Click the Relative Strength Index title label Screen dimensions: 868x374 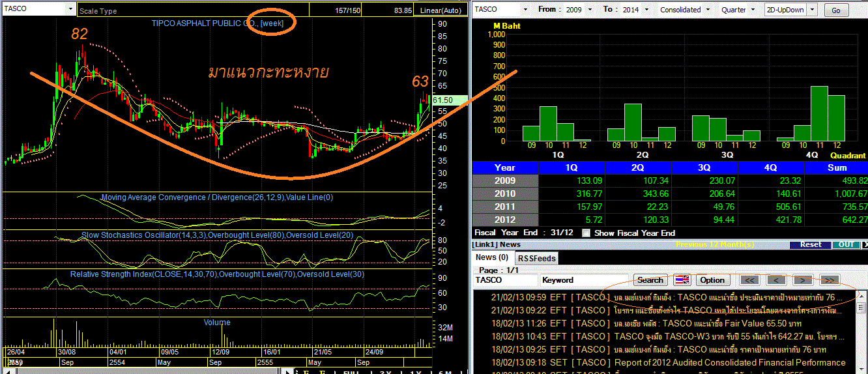tap(217, 274)
